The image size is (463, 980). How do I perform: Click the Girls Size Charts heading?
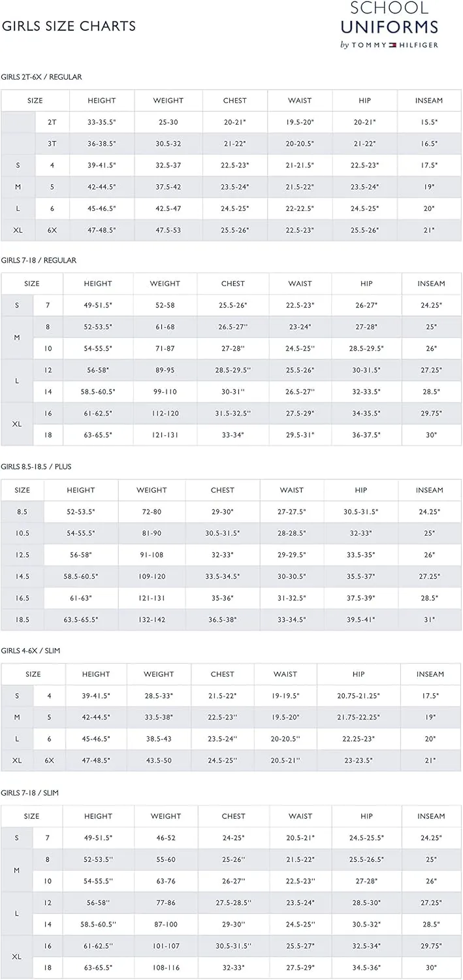(x=69, y=26)
